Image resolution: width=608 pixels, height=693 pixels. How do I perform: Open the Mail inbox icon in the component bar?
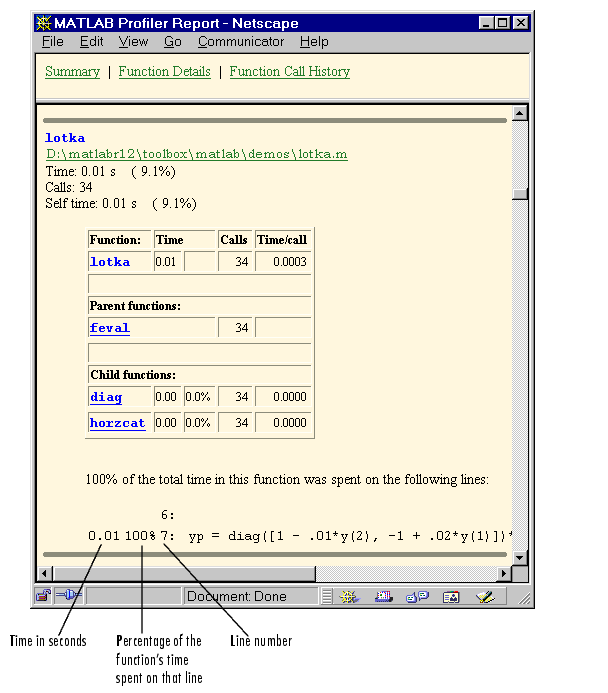[384, 597]
